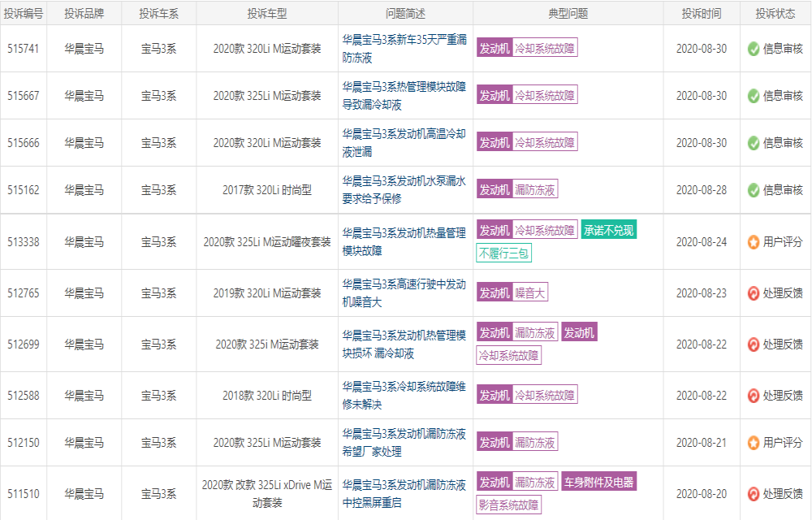Click the 车身附件及电器 tag
This screenshot has height=520, width=812.
coord(598,482)
